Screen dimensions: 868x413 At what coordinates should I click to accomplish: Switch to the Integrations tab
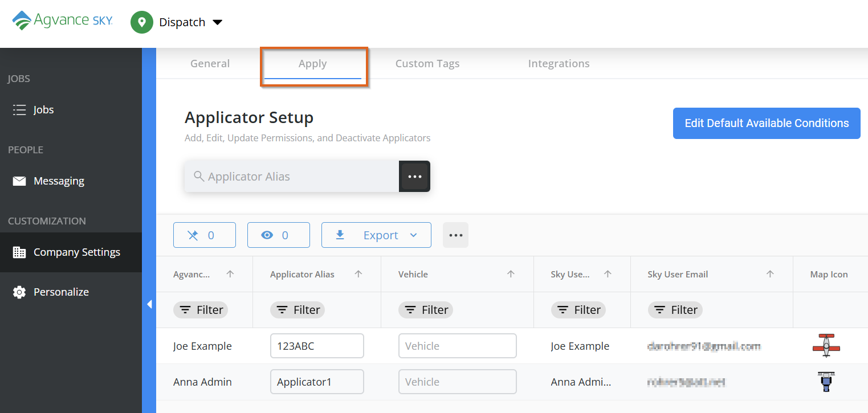click(559, 64)
